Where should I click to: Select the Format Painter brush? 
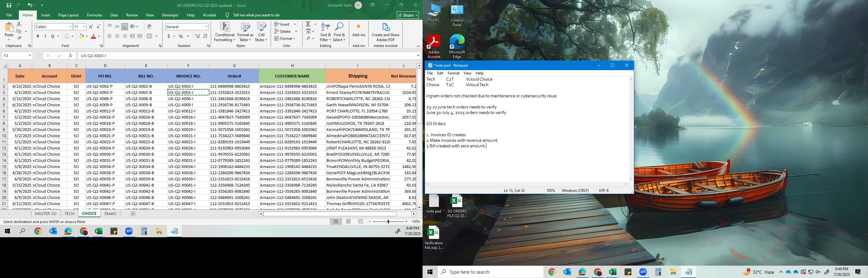tap(19, 38)
